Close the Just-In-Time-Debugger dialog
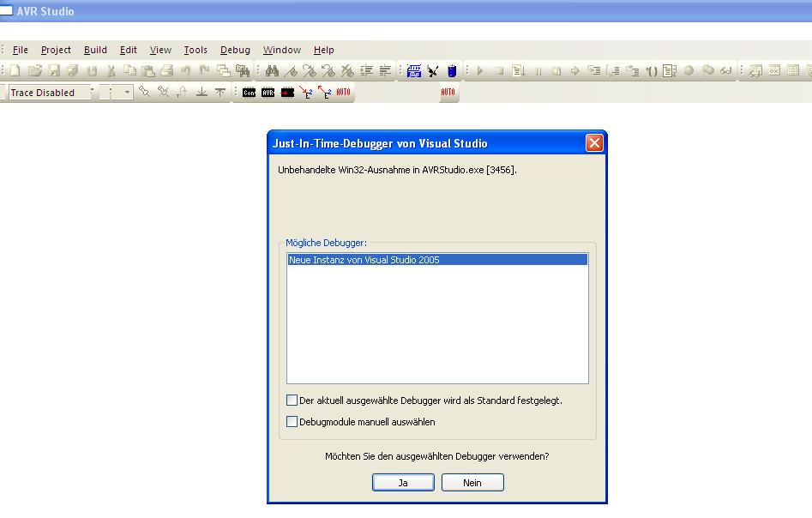This screenshot has width=812, height=518. 594,143
